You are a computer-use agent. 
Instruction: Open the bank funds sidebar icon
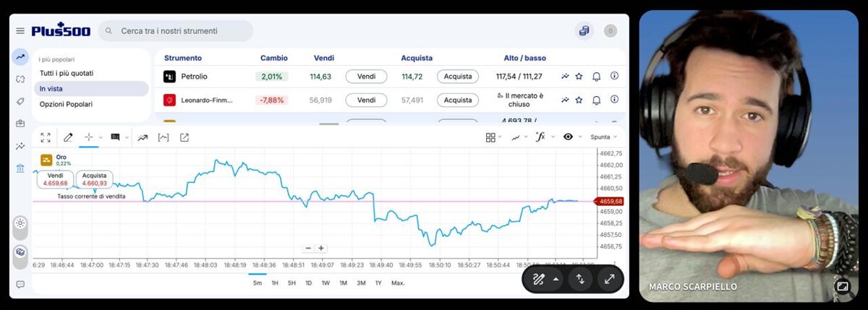pos(20,168)
